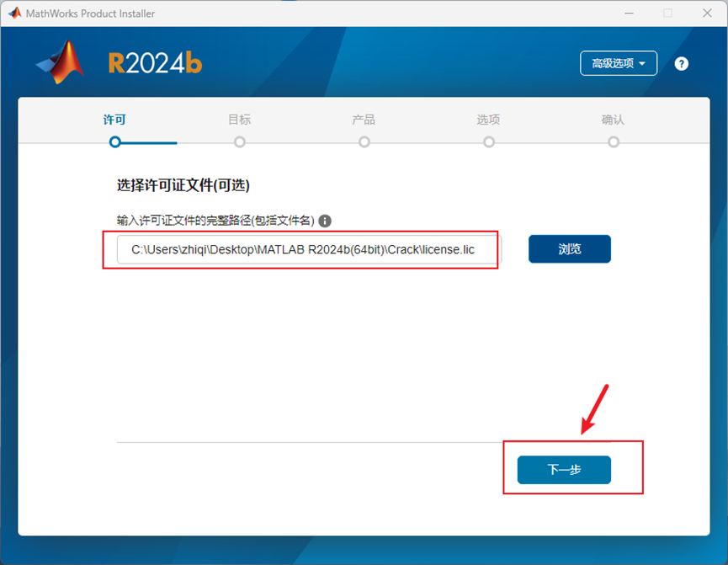Select the 许可 step tab

click(114, 120)
